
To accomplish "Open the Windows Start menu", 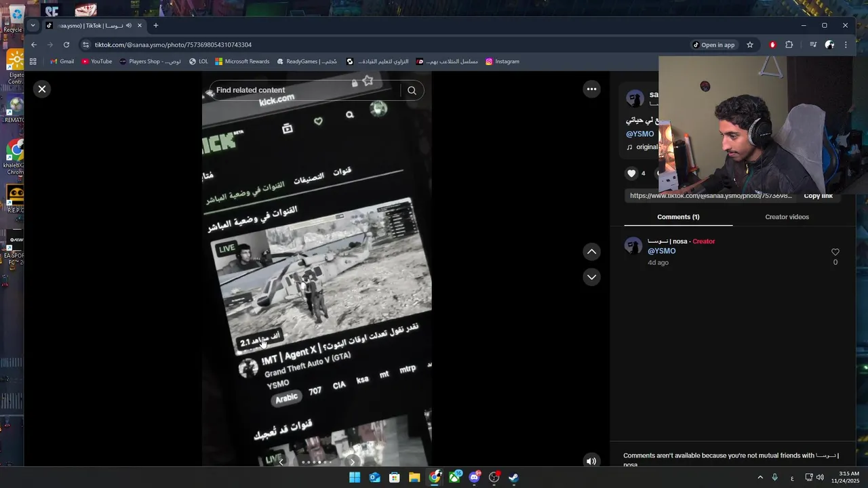I will point(355,477).
